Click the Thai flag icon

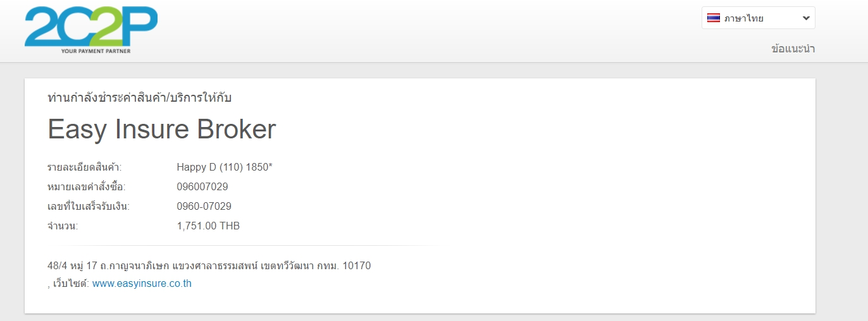(x=714, y=18)
